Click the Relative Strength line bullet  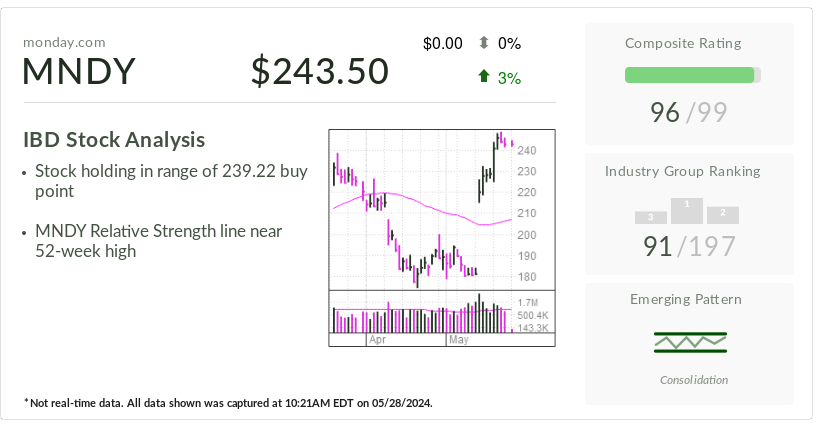tap(158, 241)
